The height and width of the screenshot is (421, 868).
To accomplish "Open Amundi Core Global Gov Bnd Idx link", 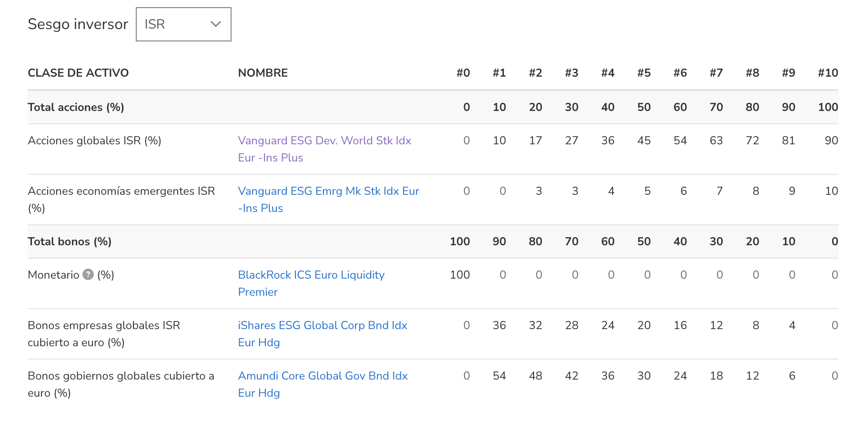I will pos(323,384).
